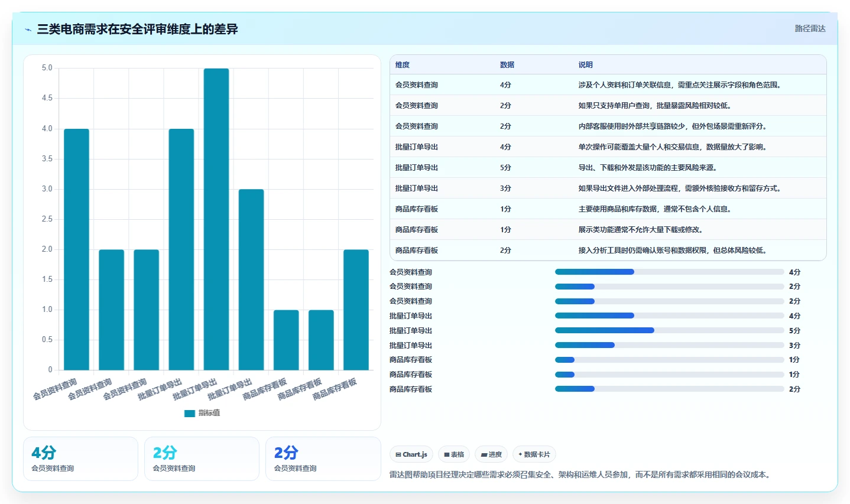The width and height of the screenshot is (850, 504).
Task: Click the title 三类电商需求在安全评审维度上的差异
Action: tap(137, 29)
